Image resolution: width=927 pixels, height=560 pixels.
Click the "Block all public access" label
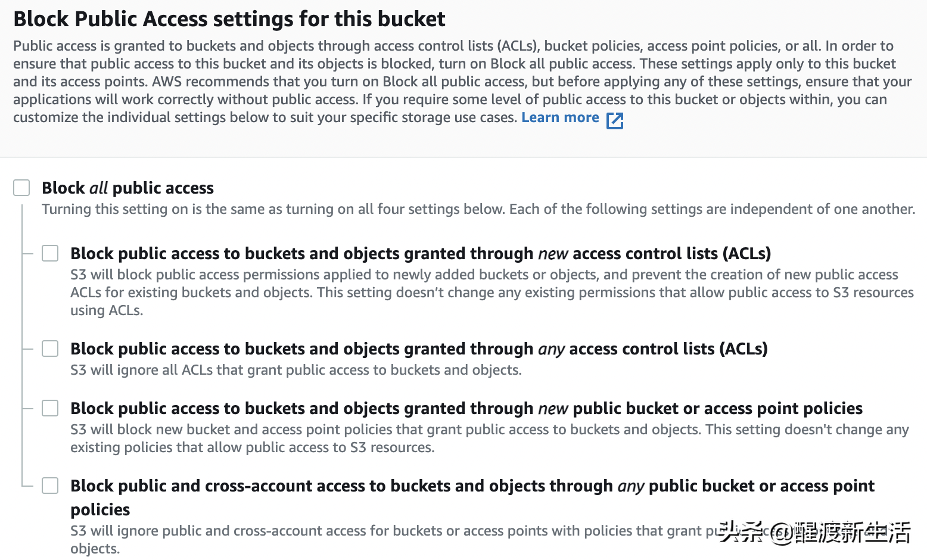(127, 188)
